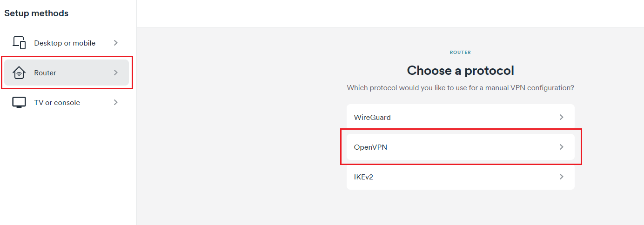Click the arrow beside IKEv2
The image size is (644, 225).
pyautogui.click(x=562, y=177)
